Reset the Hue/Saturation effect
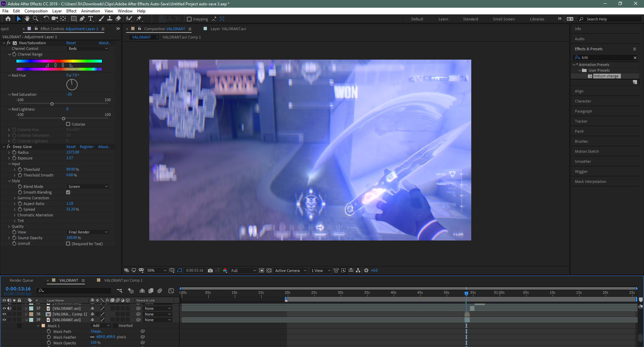The image size is (644, 347). pos(71,43)
